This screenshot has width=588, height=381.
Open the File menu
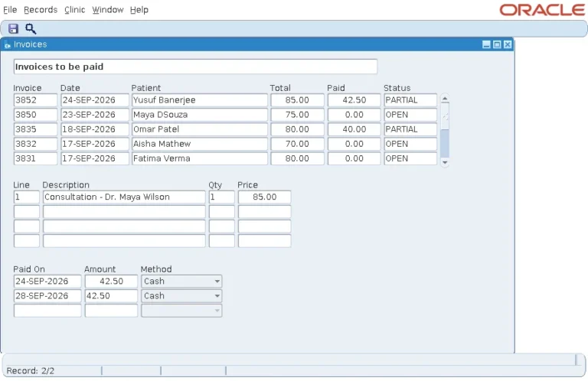click(x=10, y=10)
